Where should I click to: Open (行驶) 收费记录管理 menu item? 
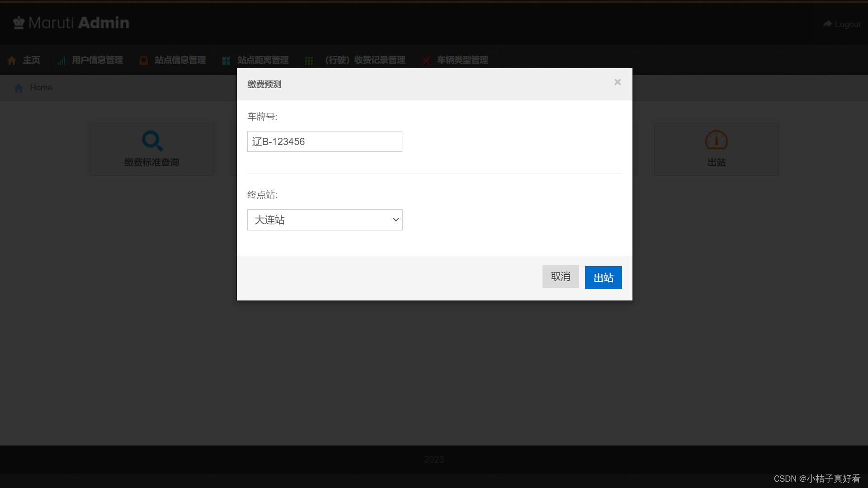click(355, 60)
